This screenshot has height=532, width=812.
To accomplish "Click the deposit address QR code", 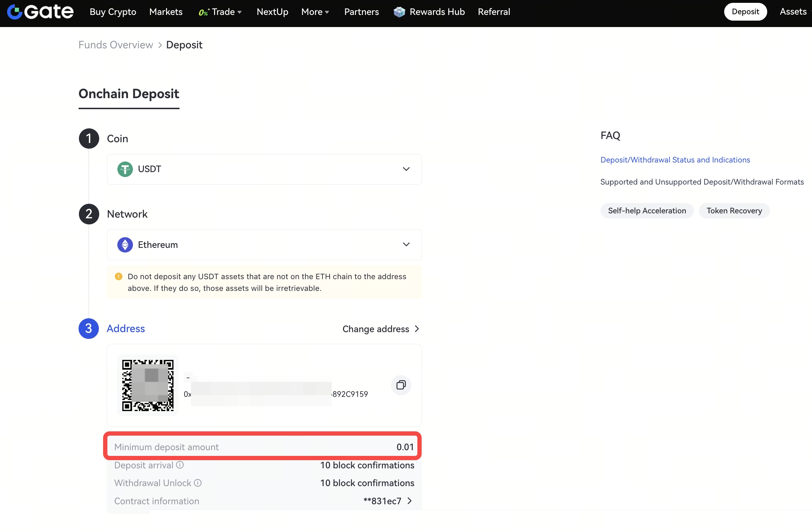I will point(148,385).
